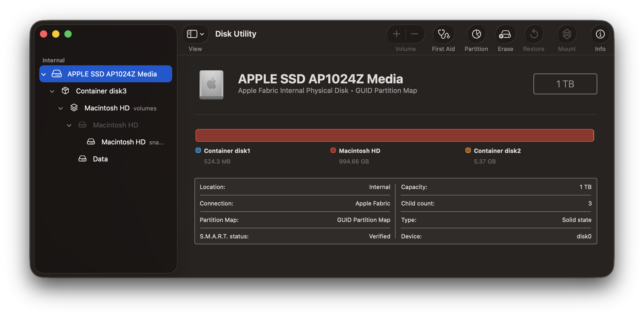
Task: Add a volume with plus button
Action: [x=396, y=34]
